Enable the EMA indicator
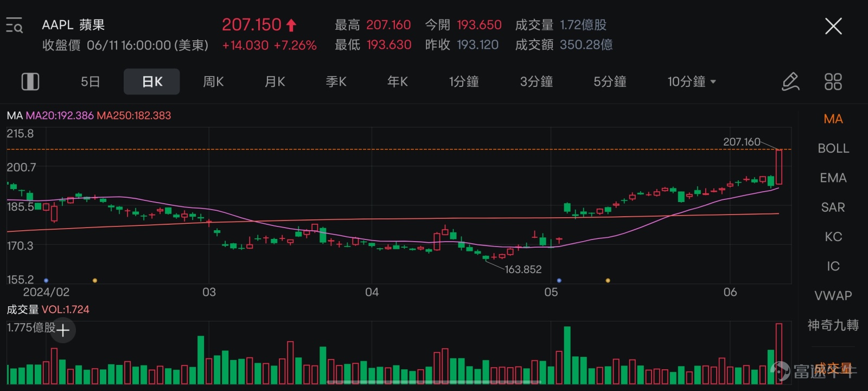The height and width of the screenshot is (391, 868). point(833,178)
